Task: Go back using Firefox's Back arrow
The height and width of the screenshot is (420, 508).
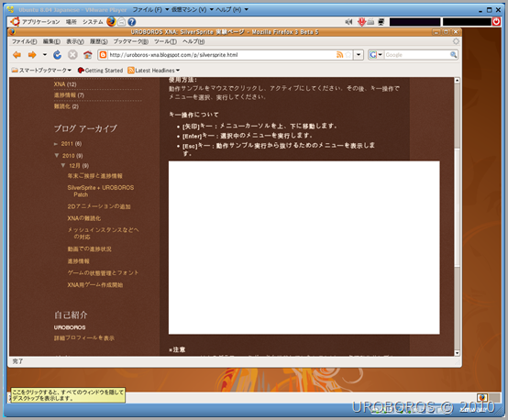Action: [x=17, y=55]
